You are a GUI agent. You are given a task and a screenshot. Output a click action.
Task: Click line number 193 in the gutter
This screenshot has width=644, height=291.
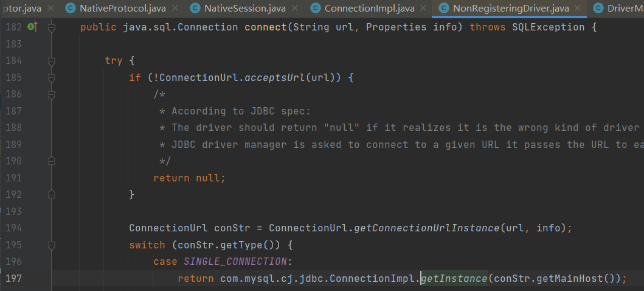coord(13,211)
